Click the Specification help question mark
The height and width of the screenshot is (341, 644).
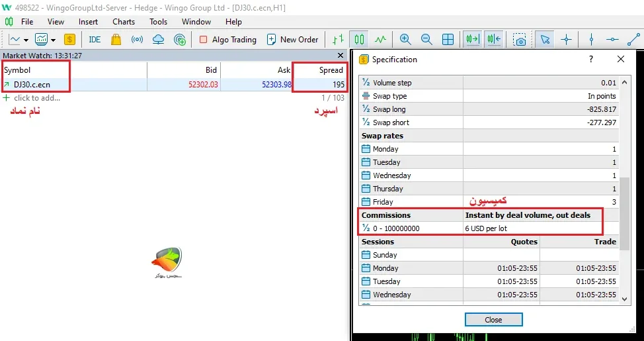[591, 59]
